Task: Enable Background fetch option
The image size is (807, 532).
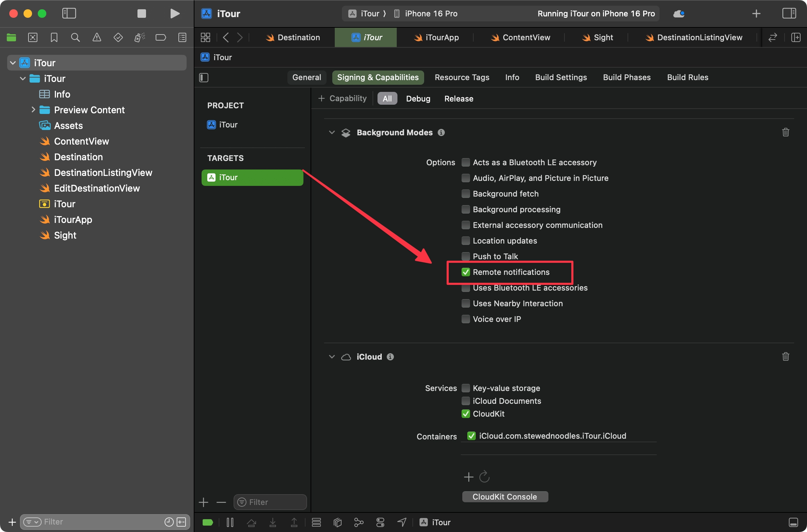Action: click(x=465, y=194)
